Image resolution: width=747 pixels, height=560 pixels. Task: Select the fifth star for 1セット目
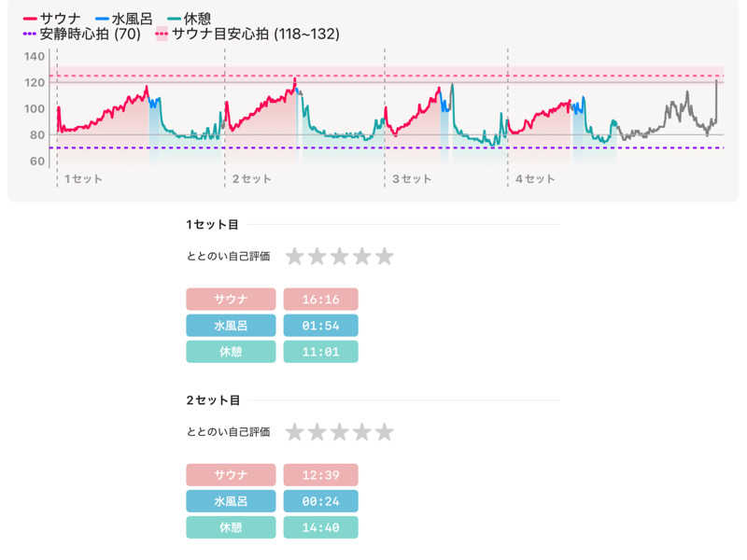[384, 257]
